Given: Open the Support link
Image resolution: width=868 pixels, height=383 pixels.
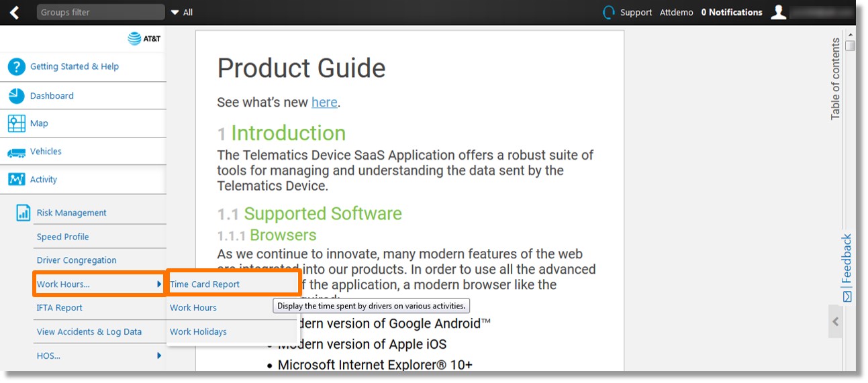Looking at the screenshot, I should pos(636,12).
